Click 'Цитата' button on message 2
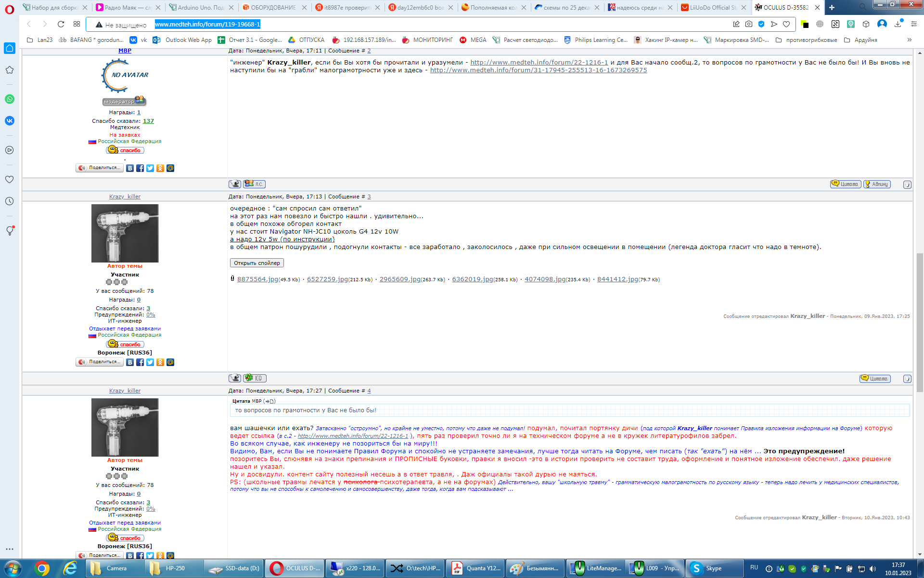Screen dimensions: 924x578 click(x=846, y=184)
